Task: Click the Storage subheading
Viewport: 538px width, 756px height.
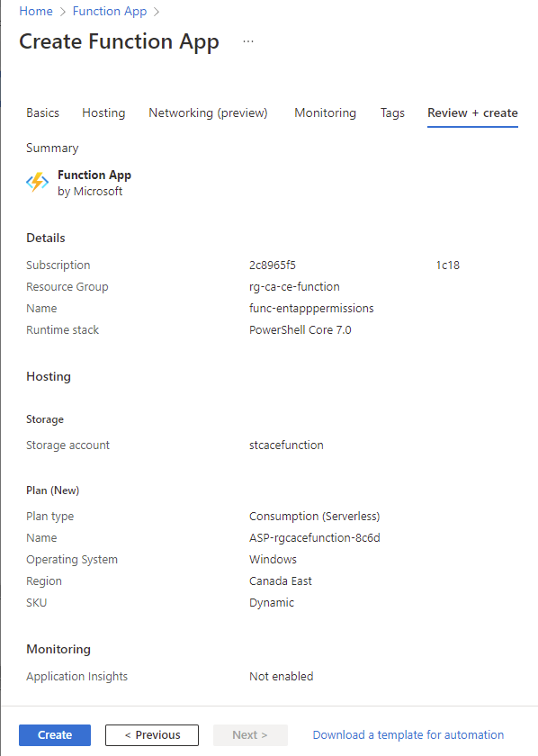Action: pyautogui.click(x=45, y=419)
